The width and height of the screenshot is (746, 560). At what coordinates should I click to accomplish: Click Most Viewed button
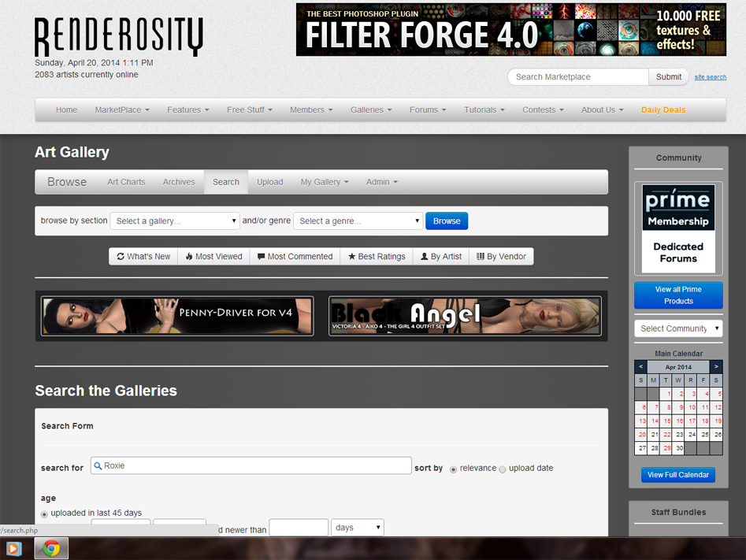coord(214,257)
